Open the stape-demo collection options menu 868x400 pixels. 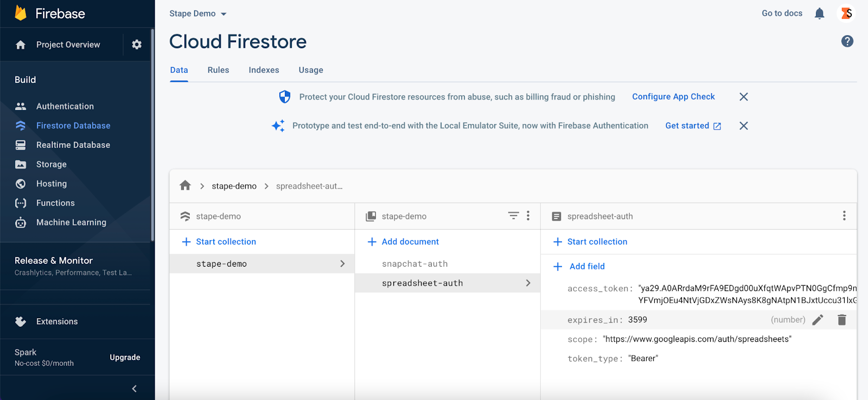pos(528,216)
